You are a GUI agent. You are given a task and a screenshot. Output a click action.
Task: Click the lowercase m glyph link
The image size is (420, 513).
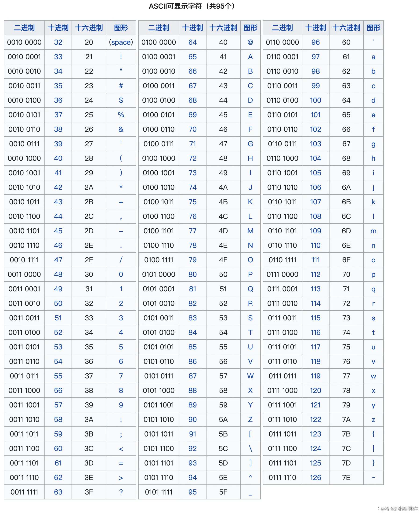coord(373,231)
